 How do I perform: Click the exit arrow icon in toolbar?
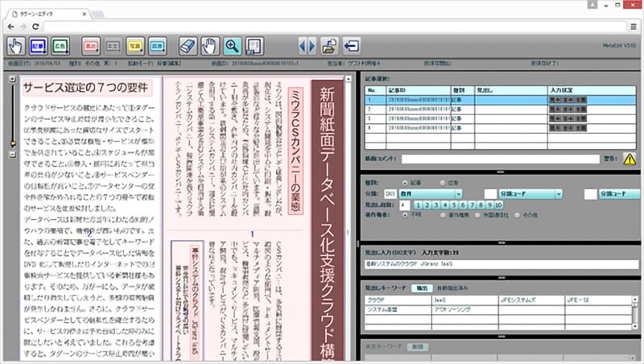point(352,45)
